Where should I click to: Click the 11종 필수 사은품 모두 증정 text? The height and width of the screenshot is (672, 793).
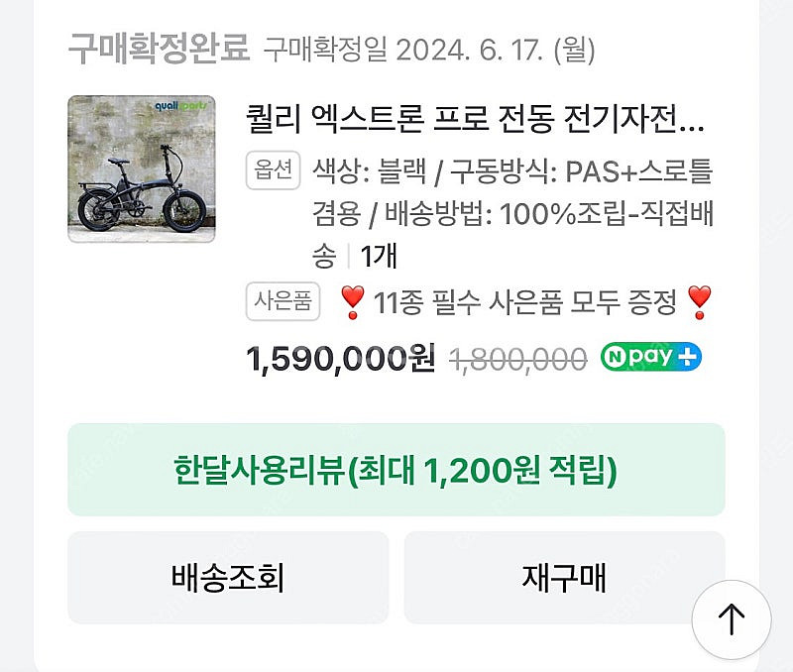coord(524,301)
